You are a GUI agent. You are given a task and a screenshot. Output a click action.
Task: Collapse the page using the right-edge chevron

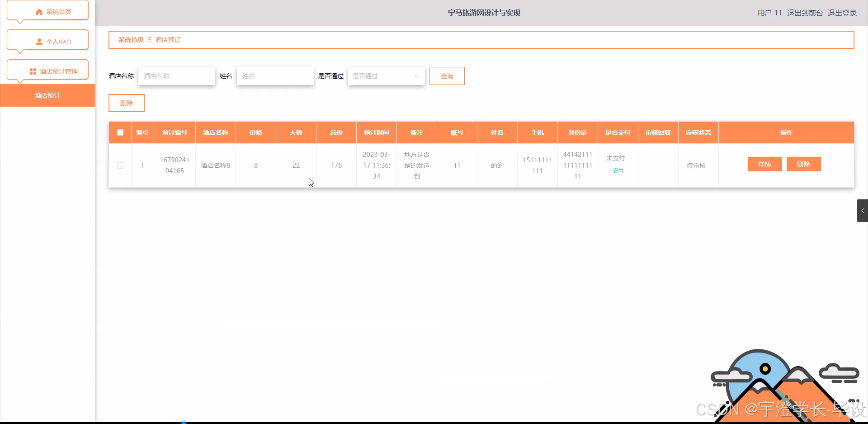click(x=863, y=210)
